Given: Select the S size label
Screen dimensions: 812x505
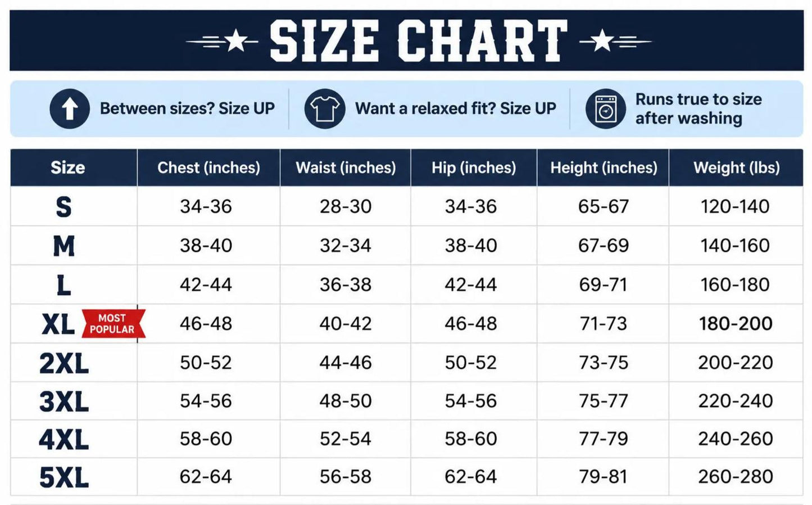Looking at the screenshot, I should pyautogui.click(x=63, y=207).
